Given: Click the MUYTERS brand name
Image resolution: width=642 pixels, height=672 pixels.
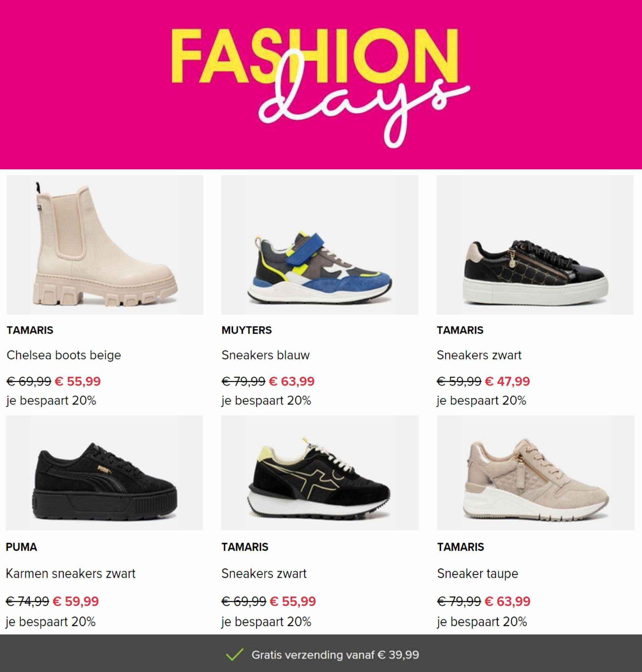Looking at the screenshot, I should 246,330.
